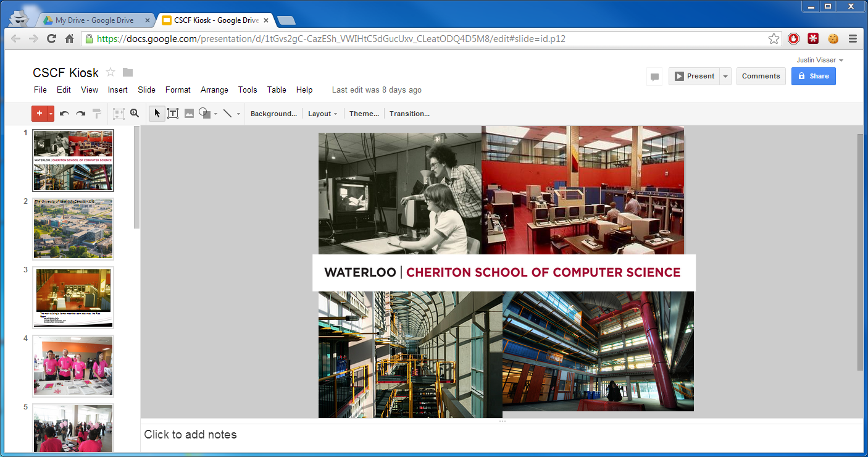Select the black-and-white photo on the slide
The width and height of the screenshot is (868, 457).
tap(400, 193)
